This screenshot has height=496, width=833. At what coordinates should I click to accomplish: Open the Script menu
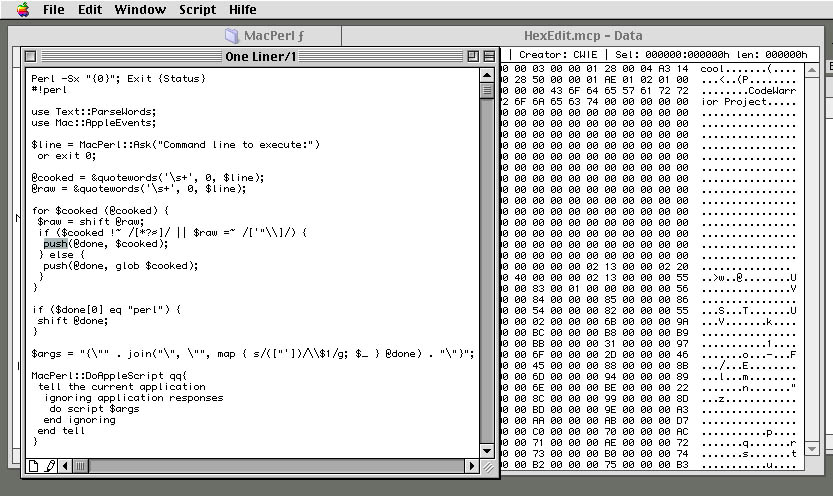tap(197, 10)
